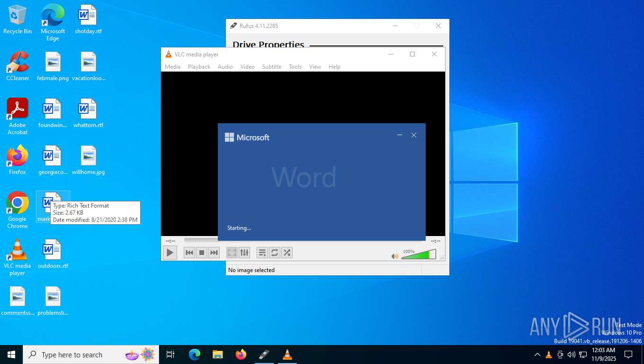Click VLC previous media button

(189, 253)
